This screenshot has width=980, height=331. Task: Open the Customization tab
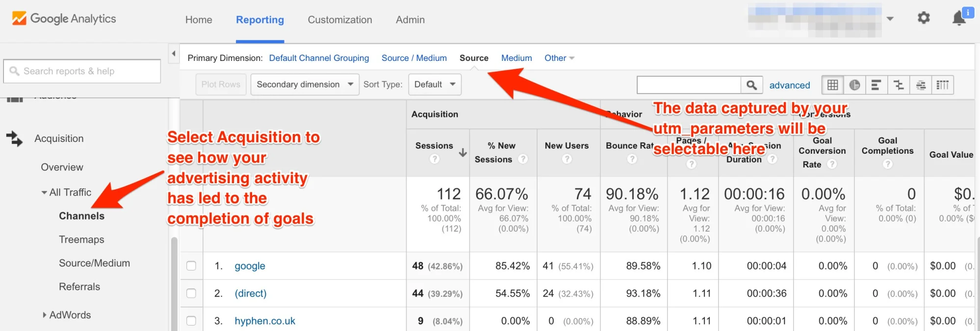(340, 20)
